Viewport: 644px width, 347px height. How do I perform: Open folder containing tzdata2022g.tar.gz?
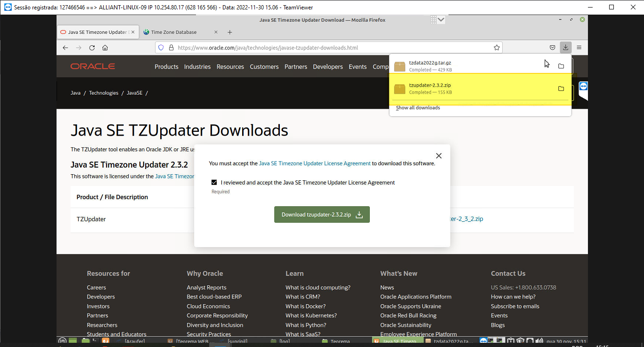tap(561, 66)
